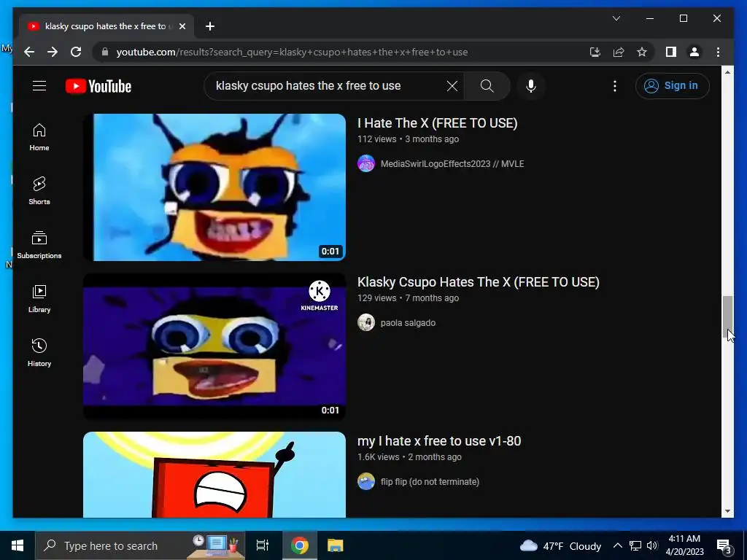747x560 pixels.
Task: Select the klasky csupo YouTube tab
Action: pyautogui.click(x=107, y=26)
